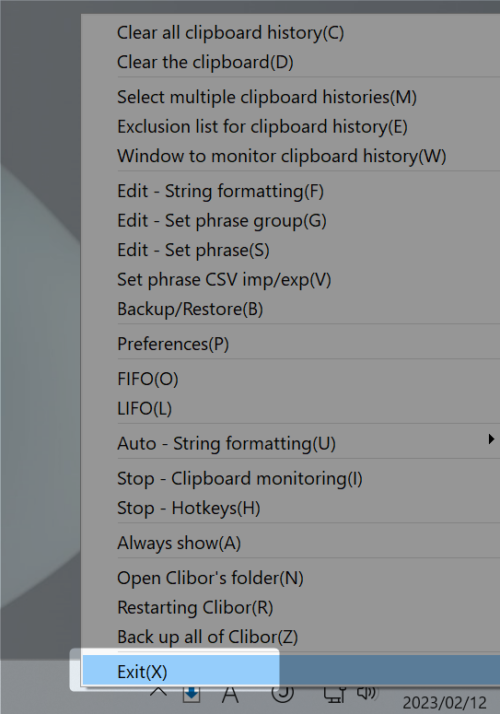
Task: Open the network icon in system tray
Action: [335, 694]
